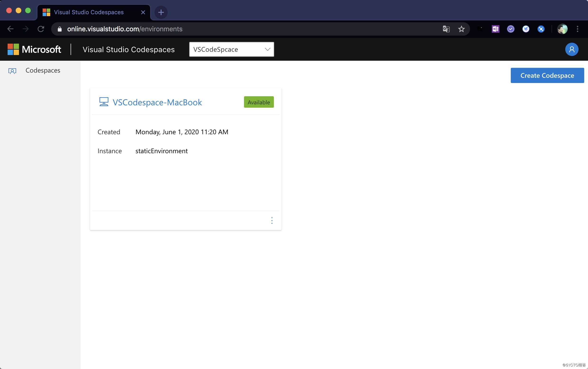Open the OneNote extension icon
Viewport: 588px width, 369px height.
pos(495,29)
